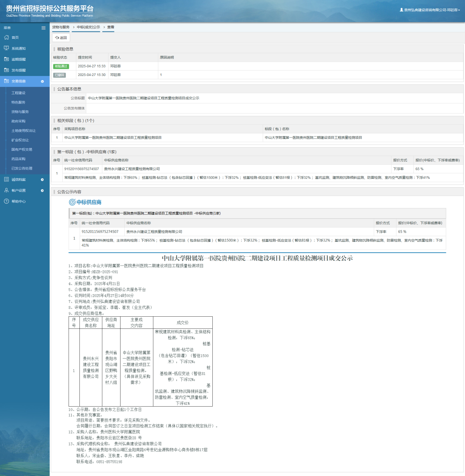Click the 帮助中心 question mark icon

(6, 202)
